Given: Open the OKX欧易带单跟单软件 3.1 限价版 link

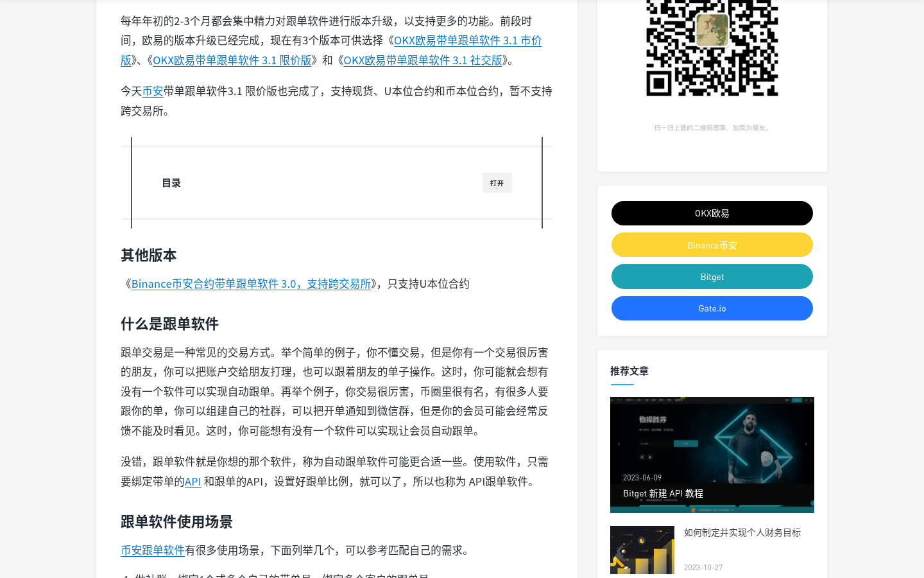Looking at the screenshot, I should point(232,60).
